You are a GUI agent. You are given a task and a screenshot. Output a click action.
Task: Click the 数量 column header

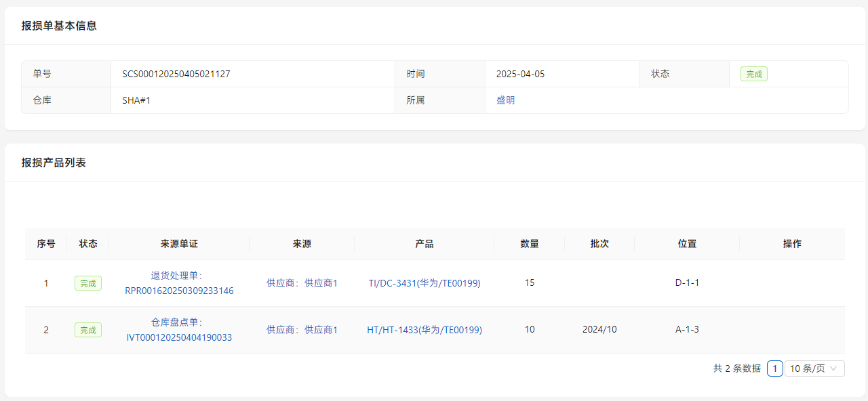pyautogui.click(x=530, y=244)
